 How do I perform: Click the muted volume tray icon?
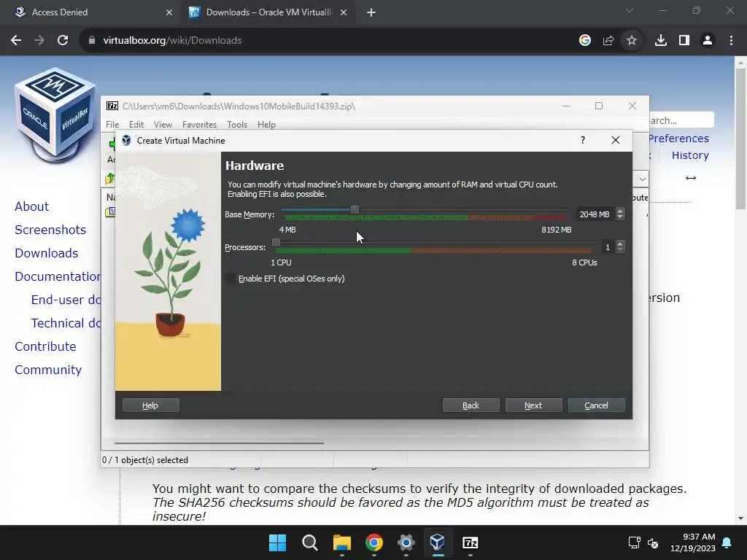tap(653, 542)
